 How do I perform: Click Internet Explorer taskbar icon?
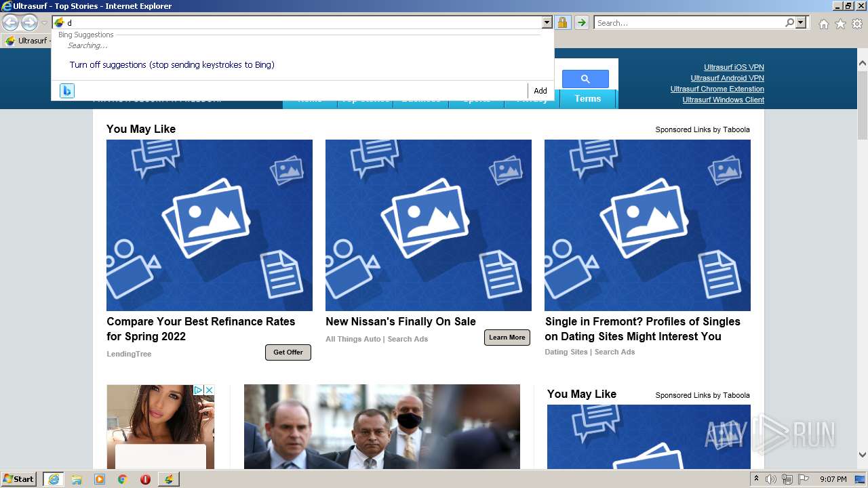(53, 479)
